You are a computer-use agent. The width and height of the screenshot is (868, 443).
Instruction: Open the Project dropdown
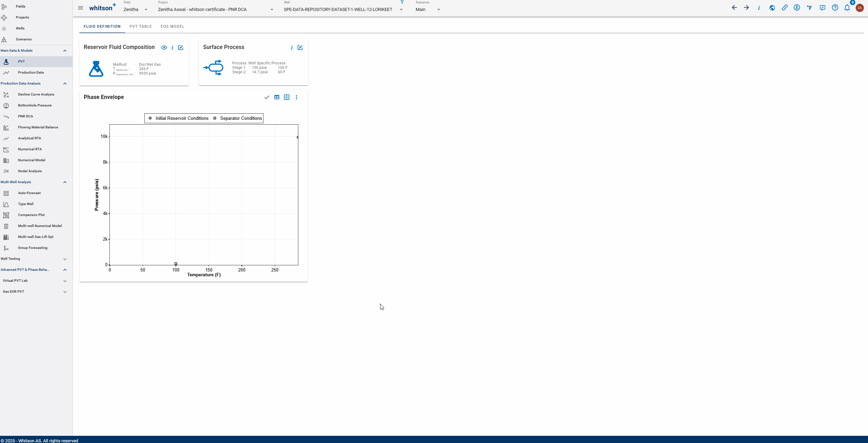coord(216,9)
